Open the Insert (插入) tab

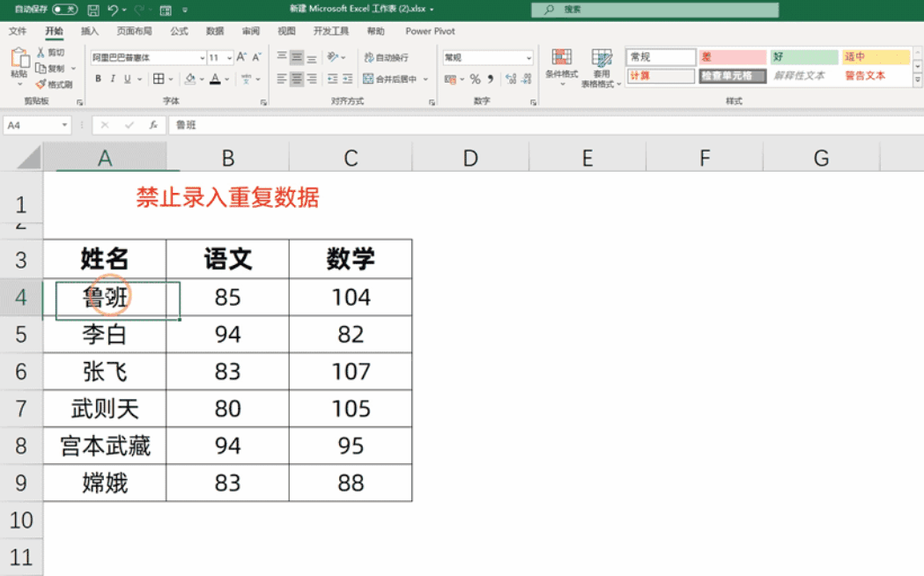tap(90, 31)
